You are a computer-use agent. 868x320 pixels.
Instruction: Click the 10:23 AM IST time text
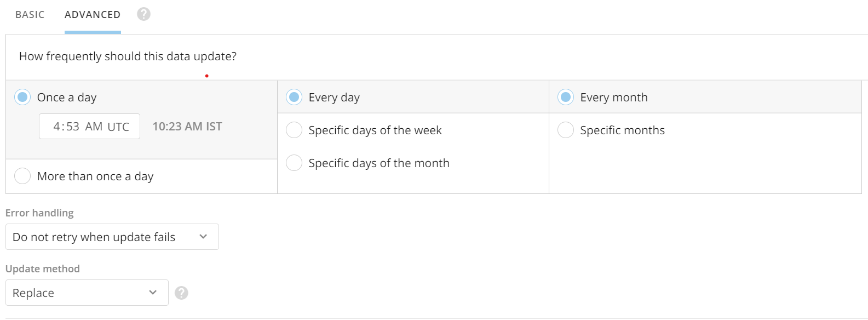pos(187,127)
